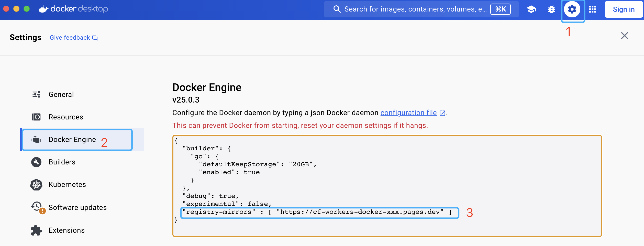The width and height of the screenshot is (644, 246).
Task: Open the Troubleshoot bug icon
Action: click(x=552, y=9)
